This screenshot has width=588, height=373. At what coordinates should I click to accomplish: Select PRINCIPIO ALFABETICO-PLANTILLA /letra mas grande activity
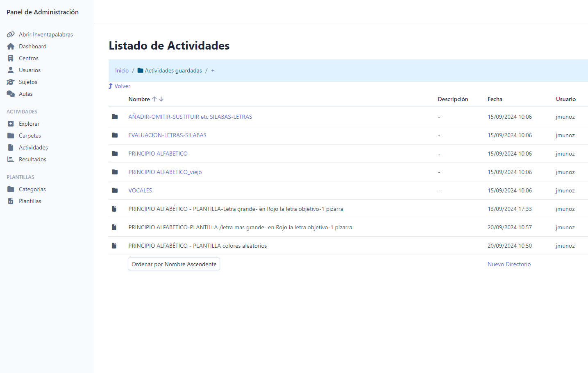[240, 227]
